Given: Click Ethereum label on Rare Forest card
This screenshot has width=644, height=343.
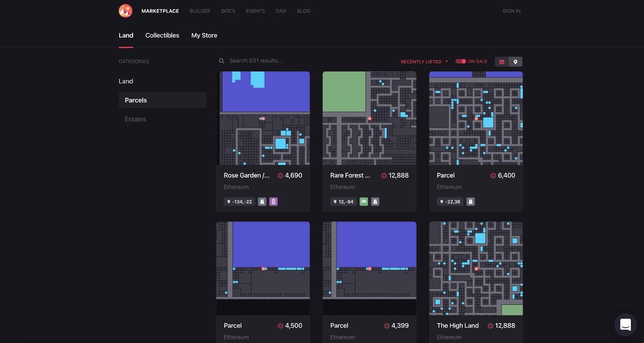Looking at the screenshot, I should [343, 187].
